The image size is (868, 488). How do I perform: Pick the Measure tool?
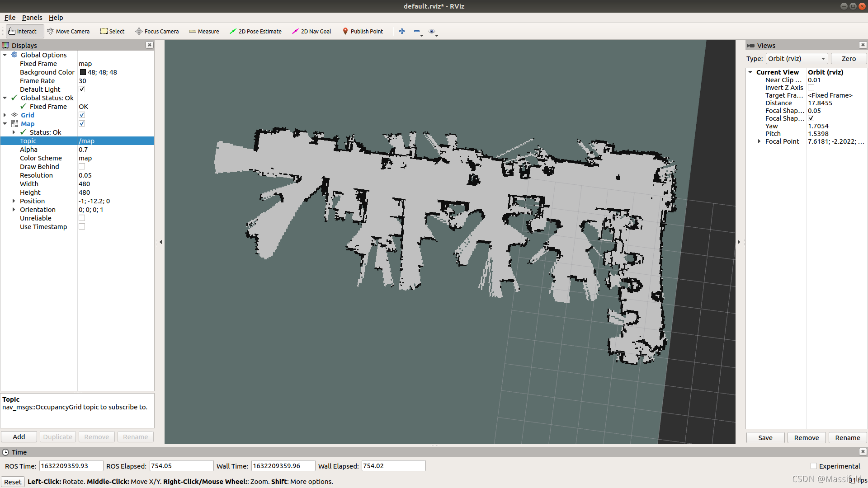coord(204,31)
